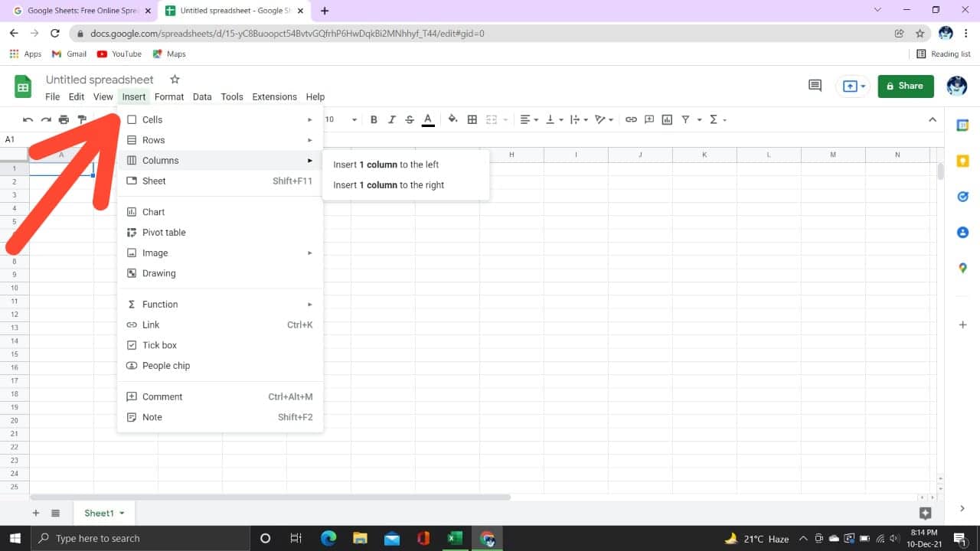Toggle bold formatting

pyautogui.click(x=374, y=119)
